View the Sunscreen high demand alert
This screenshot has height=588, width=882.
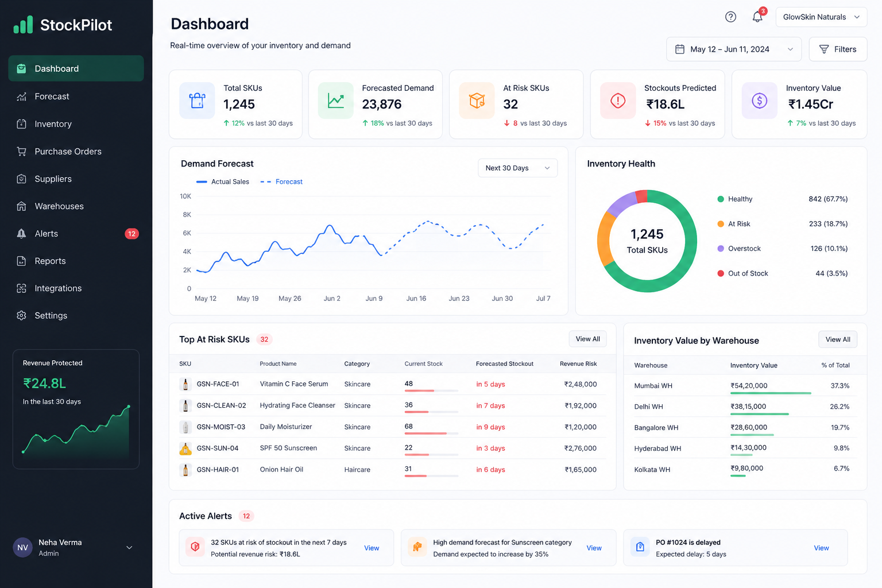(x=594, y=548)
